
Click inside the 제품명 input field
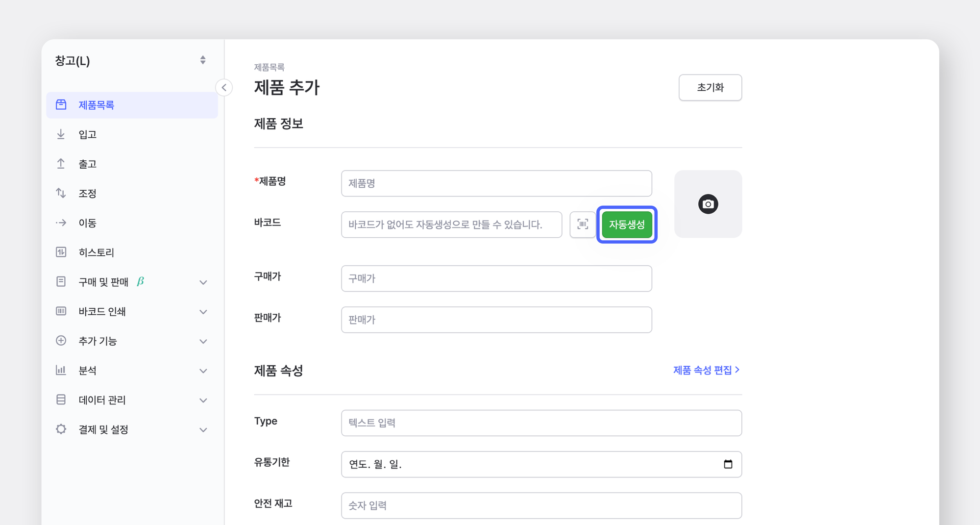[496, 183]
